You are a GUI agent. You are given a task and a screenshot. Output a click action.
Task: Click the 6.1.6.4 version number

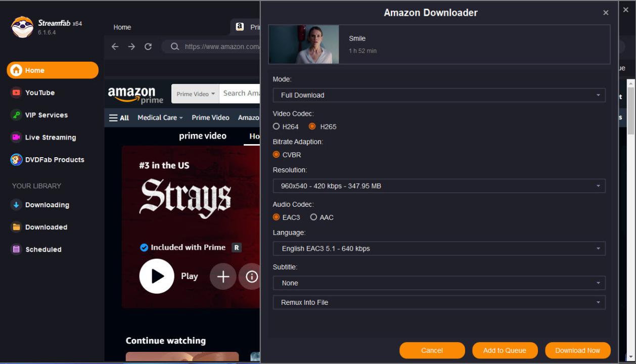tap(48, 32)
